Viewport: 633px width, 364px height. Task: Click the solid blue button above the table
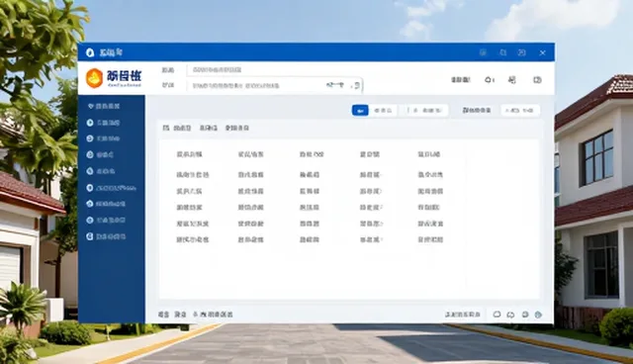click(360, 110)
